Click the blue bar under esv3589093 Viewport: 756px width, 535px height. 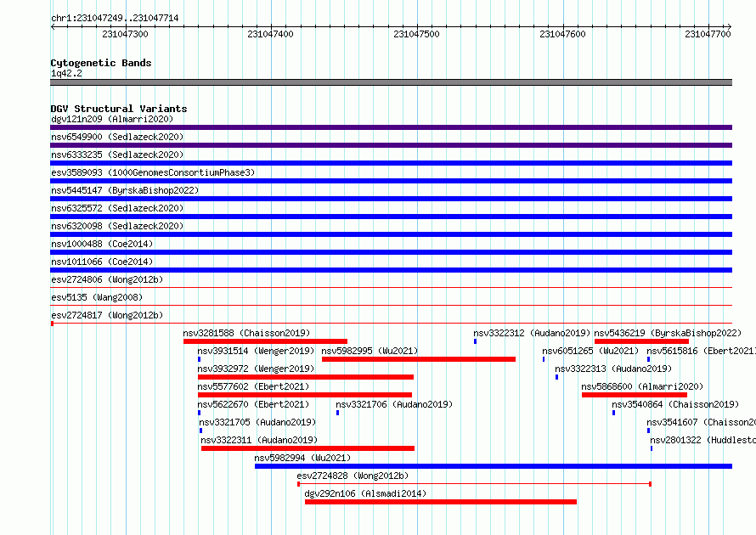click(x=391, y=181)
